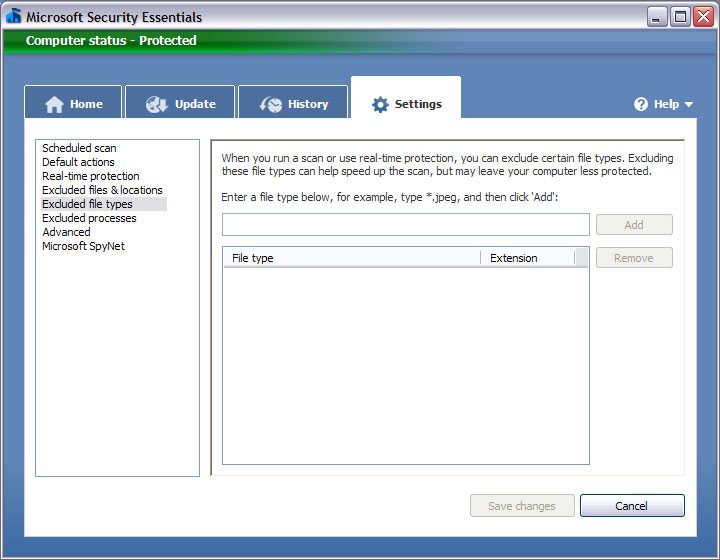720x560 pixels.
Task: Select Advanced in settings list
Action: pyautogui.click(x=66, y=232)
